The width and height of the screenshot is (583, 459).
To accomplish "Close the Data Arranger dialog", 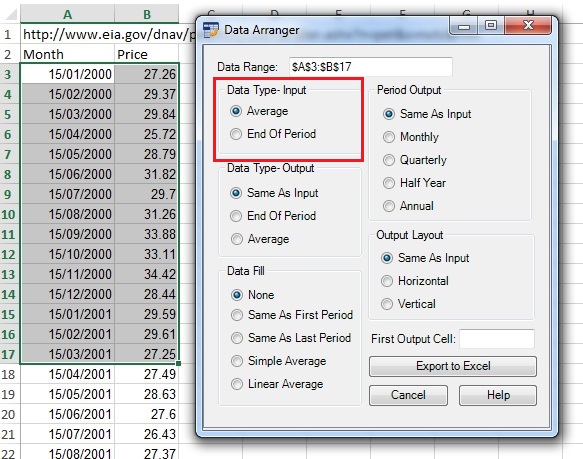I will click(528, 26).
